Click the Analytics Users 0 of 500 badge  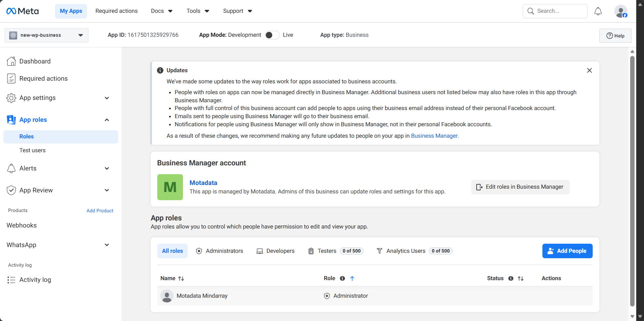click(441, 251)
